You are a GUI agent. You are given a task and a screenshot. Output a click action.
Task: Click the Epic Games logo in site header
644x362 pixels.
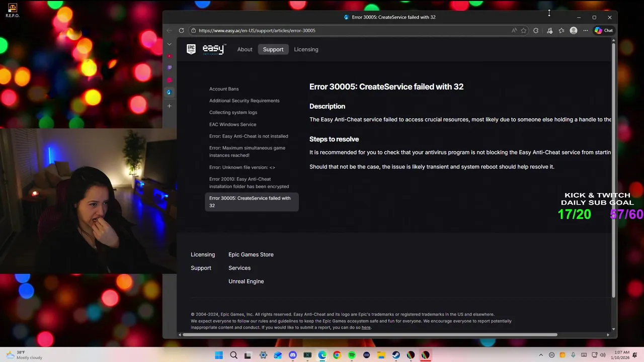click(x=191, y=49)
